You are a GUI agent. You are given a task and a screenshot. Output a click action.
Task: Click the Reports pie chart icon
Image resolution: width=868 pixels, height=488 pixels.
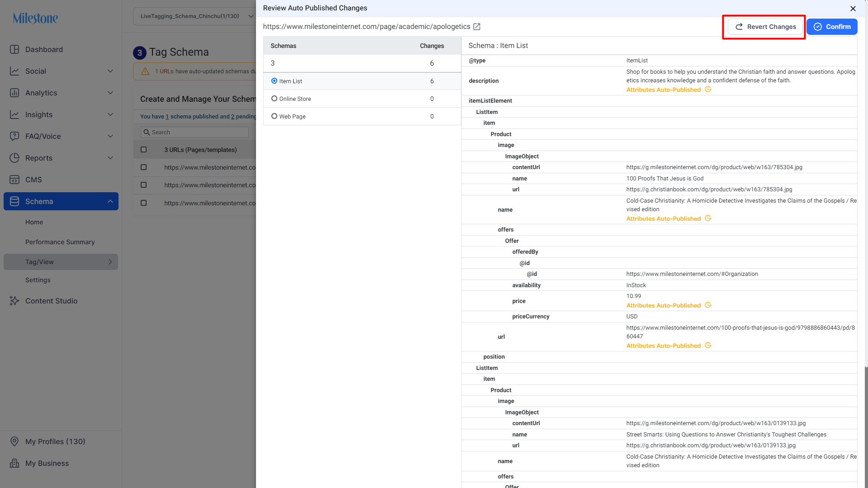coord(14,158)
